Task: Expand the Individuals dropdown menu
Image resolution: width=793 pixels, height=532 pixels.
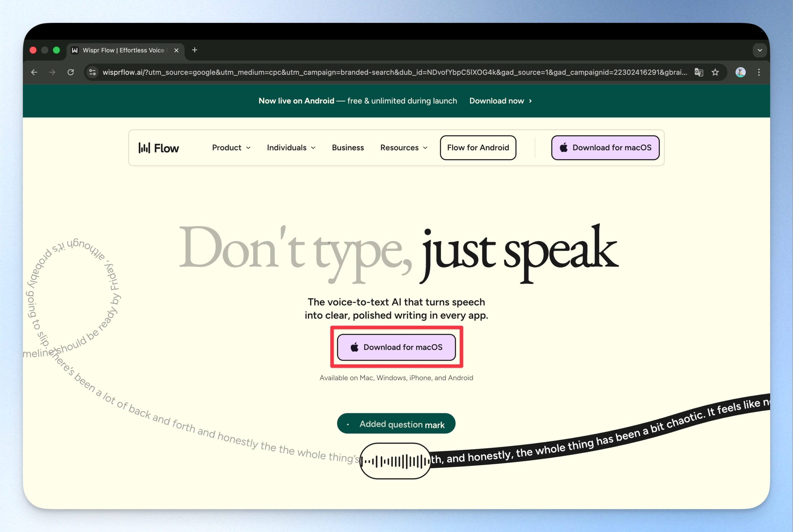Action: 291,147
